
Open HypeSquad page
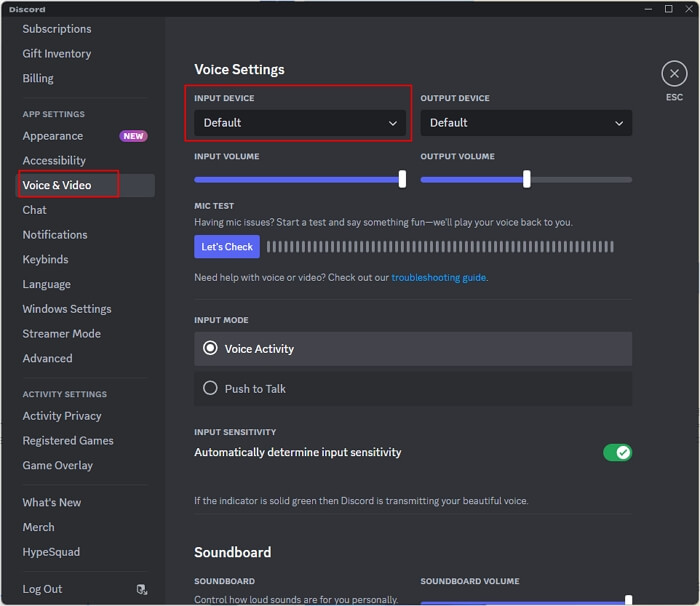point(51,552)
